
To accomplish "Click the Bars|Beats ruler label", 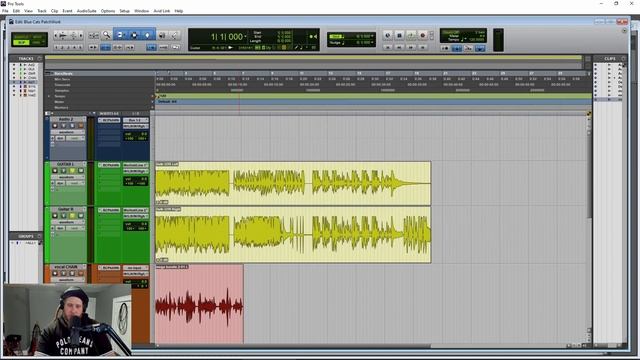I will tap(64, 73).
